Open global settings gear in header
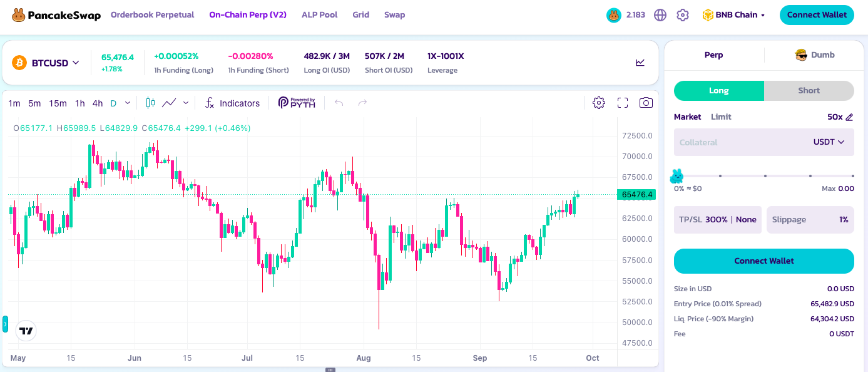Image resolution: width=868 pixels, height=372 pixels. click(x=683, y=15)
